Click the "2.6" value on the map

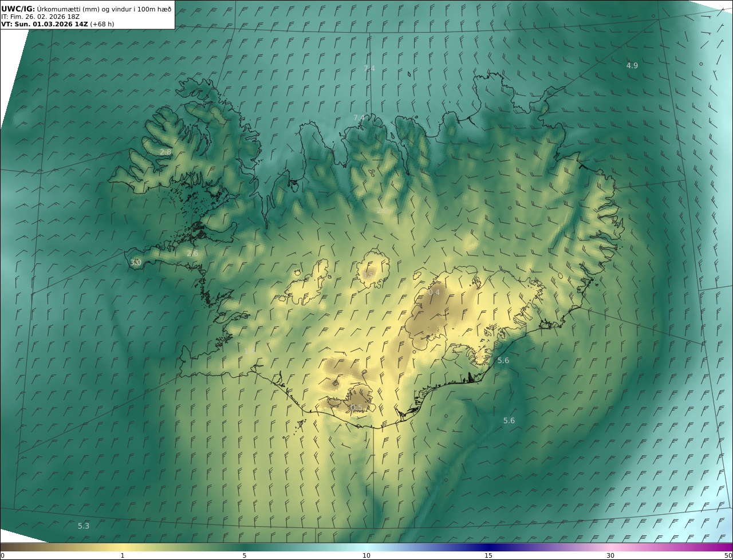tap(192, 253)
